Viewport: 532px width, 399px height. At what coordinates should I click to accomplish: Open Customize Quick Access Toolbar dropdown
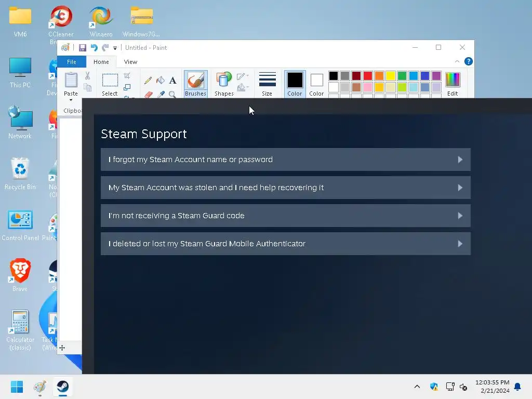coord(115,48)
